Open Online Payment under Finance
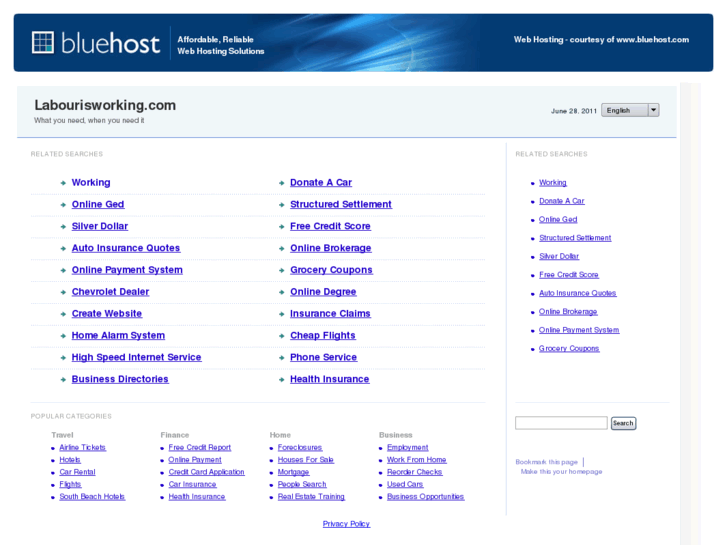Screen dimensions: 727x545 (x=195, y=460)
